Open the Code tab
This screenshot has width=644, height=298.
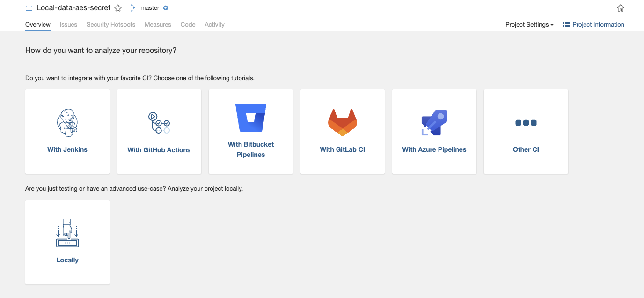coord(188,25)
